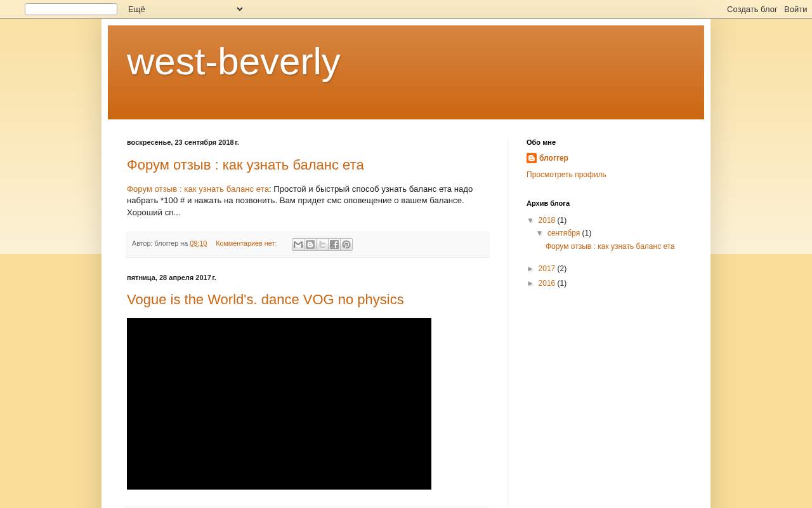Select date header пятница, 28 апреля 2017 г.
Viewport: 812px width, 508px height.
point(171,277)
